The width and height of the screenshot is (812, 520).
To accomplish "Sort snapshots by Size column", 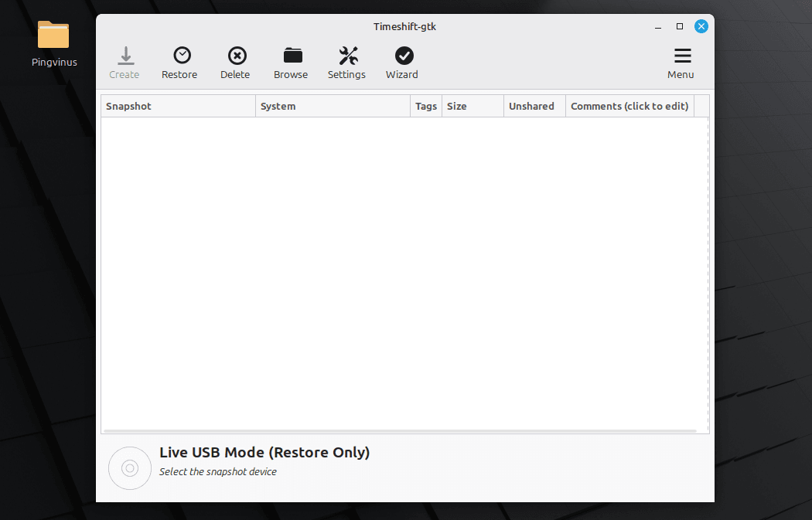I will point(473,106).
